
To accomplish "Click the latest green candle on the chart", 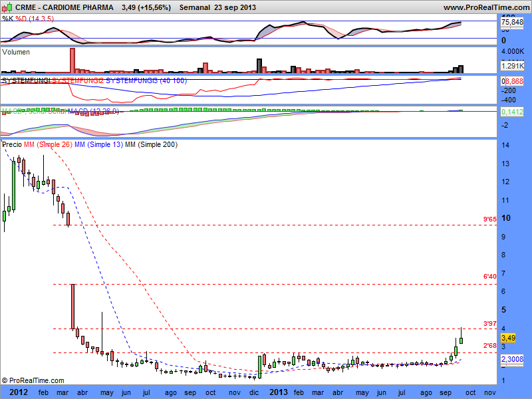I will [x=461, y=339].
